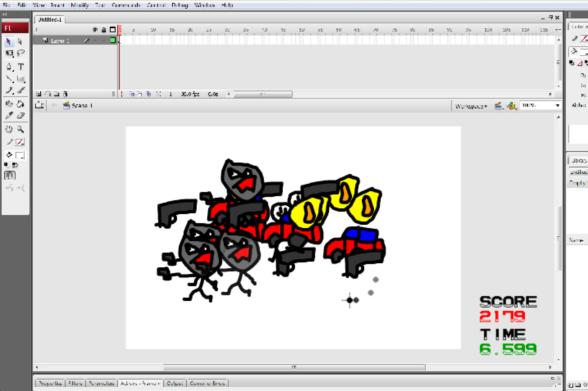Toggle Onion Skin Outlines button
The image size is (588, 391).
(x=140, y=94)
